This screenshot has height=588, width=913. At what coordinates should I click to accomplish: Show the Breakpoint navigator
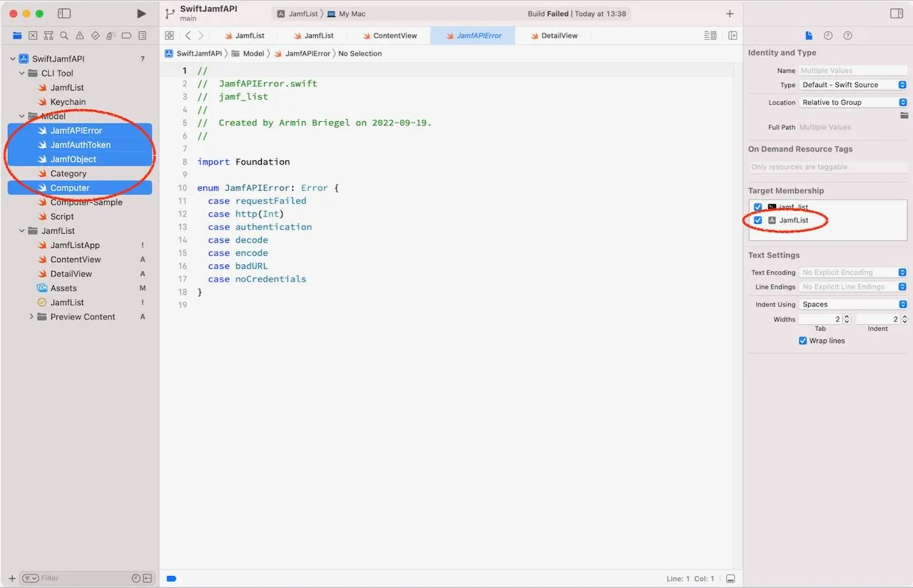click(x=126, y=35)
